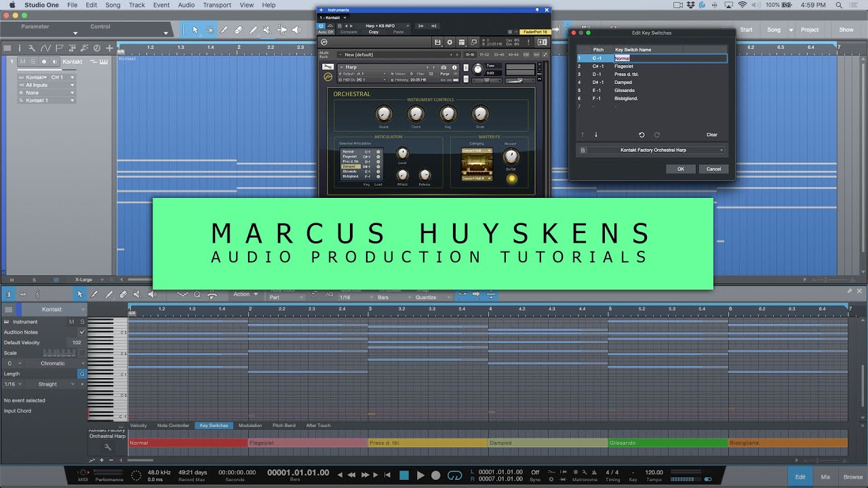Choose the Mute tool in the arrangement toolbar

[x=267, y=30]
